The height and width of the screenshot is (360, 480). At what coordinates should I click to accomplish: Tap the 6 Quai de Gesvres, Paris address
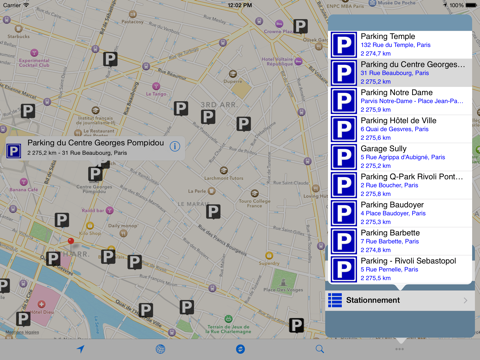pos(394,129)
